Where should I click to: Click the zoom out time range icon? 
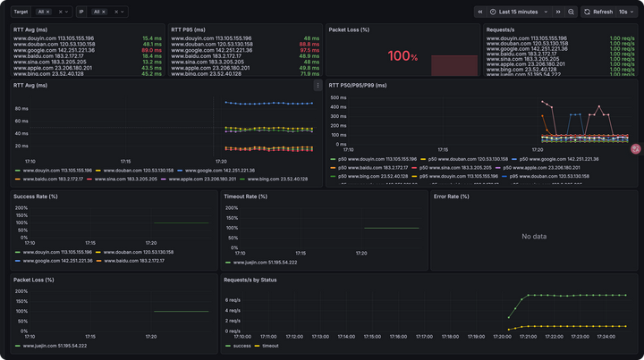click(x=572, y=12)
